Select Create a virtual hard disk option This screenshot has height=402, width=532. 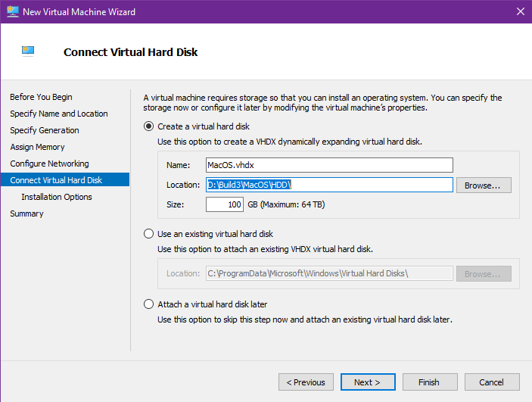click(149, 126)
